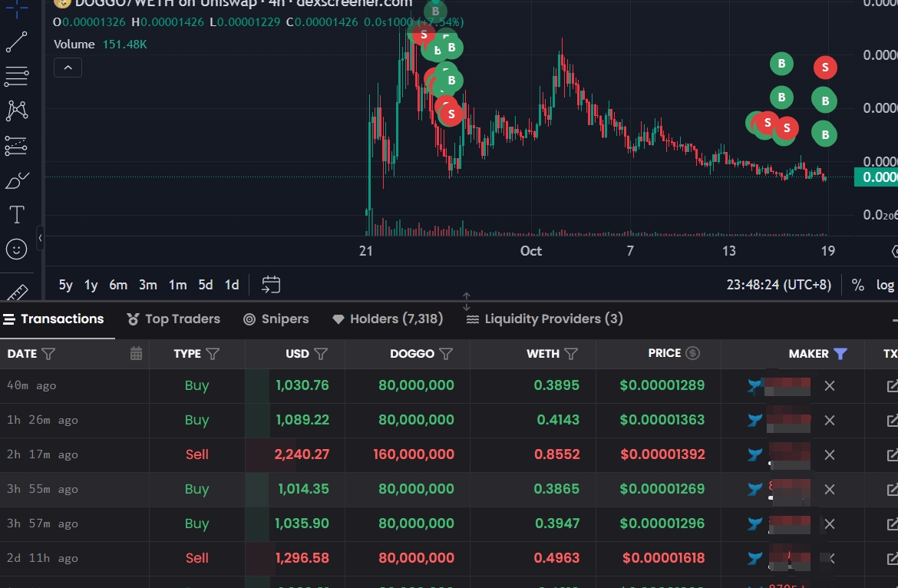Click the Volume 151.48K indicator label
This screenshot has width=898, height=588.
pos(101,44)
